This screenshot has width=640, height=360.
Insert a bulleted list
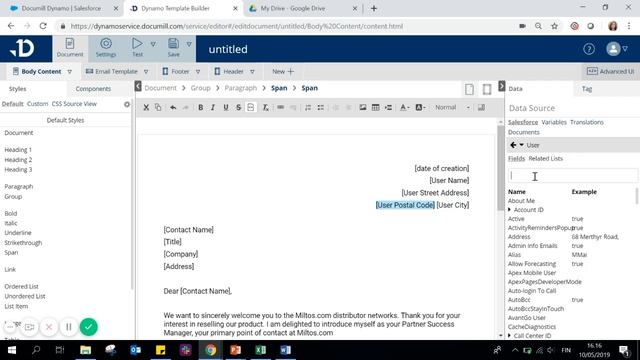tap(321, 107)
